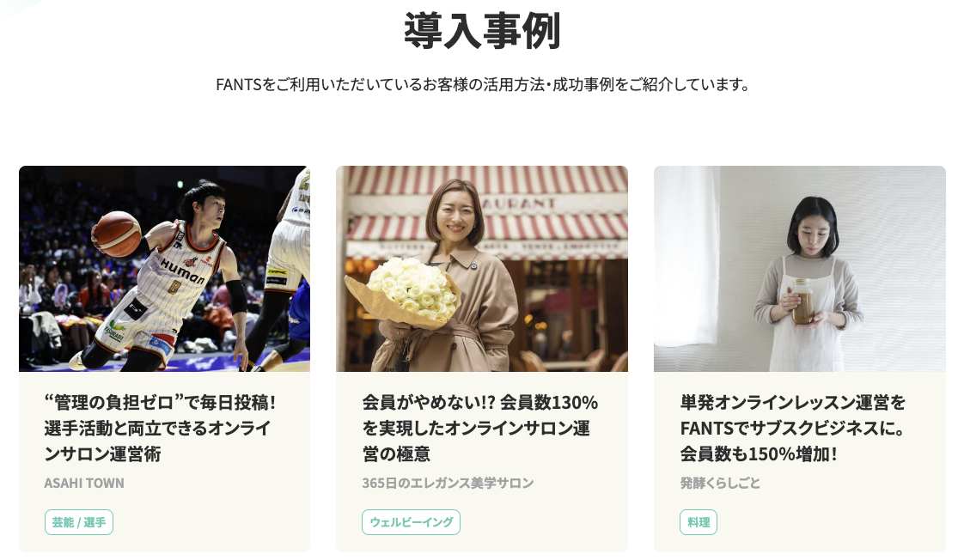Click the basketball in the first photo
This screenshot has width=964, height=560.
click(x=116, y=234)
